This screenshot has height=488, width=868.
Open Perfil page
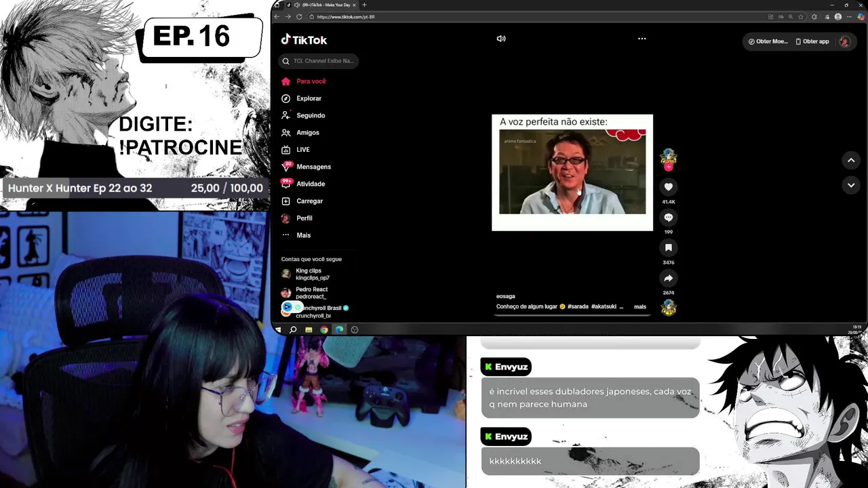pos(297,218)
